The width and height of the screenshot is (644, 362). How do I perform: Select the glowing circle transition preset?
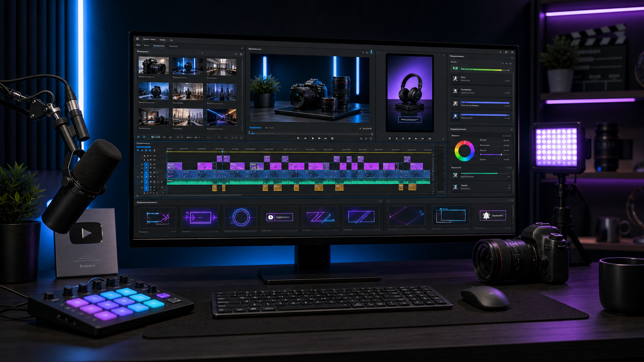241,217
